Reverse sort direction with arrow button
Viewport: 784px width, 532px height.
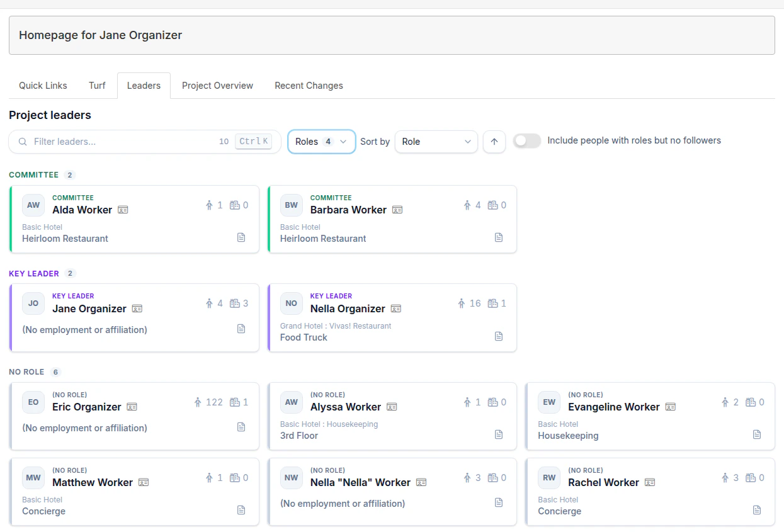click(494, 142)
